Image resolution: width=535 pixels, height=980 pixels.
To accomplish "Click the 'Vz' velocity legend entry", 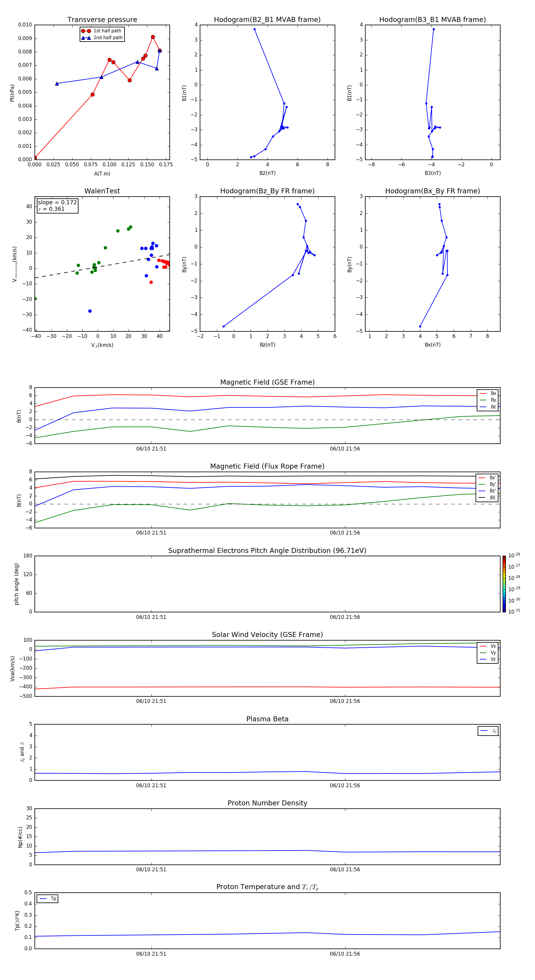I will point(488,659).
